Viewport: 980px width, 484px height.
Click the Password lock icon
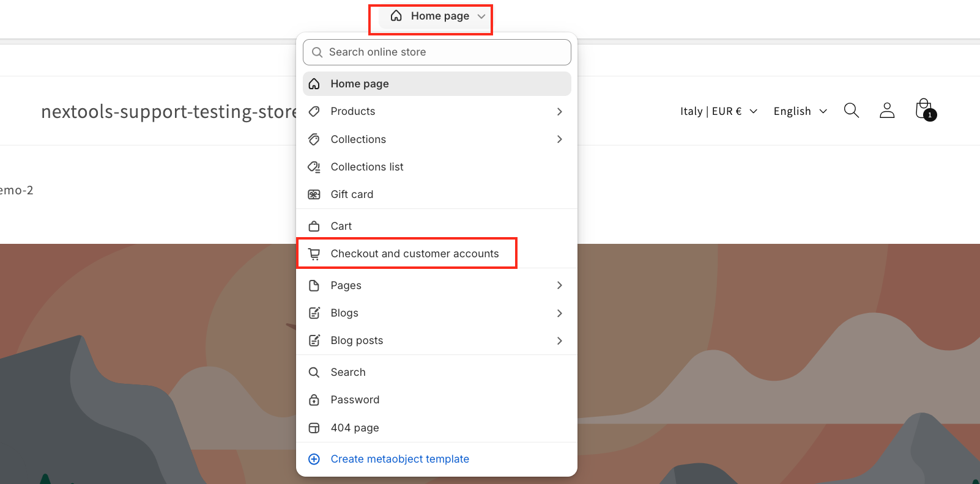tap(314, 400)
